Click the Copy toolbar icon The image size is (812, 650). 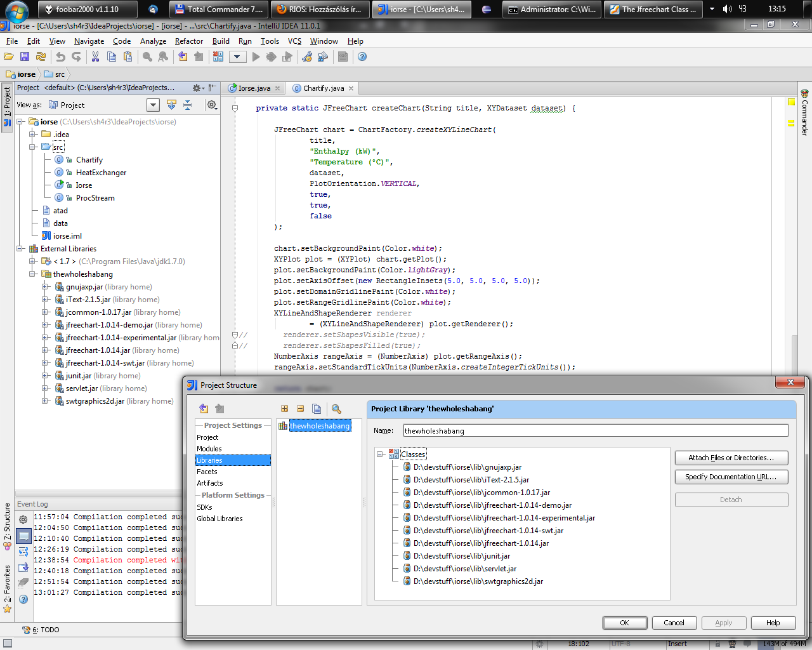(112, 56)
